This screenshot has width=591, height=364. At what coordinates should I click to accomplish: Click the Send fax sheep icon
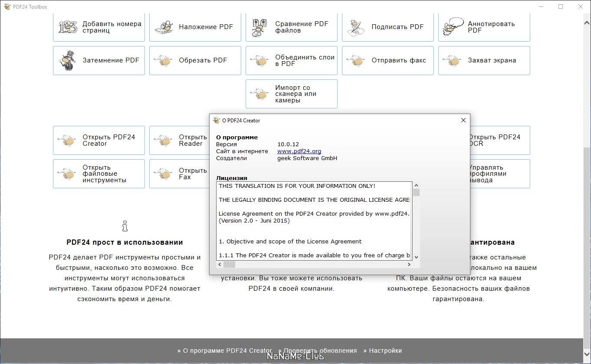pos(356,61)
